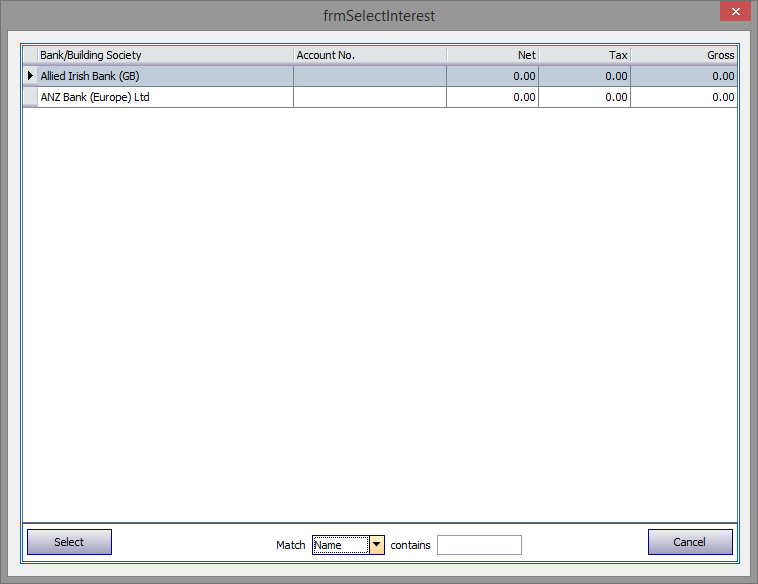Click Account No. cell for ANZ Bank
This screenshot has height=584, width=758.
(370, 97)
